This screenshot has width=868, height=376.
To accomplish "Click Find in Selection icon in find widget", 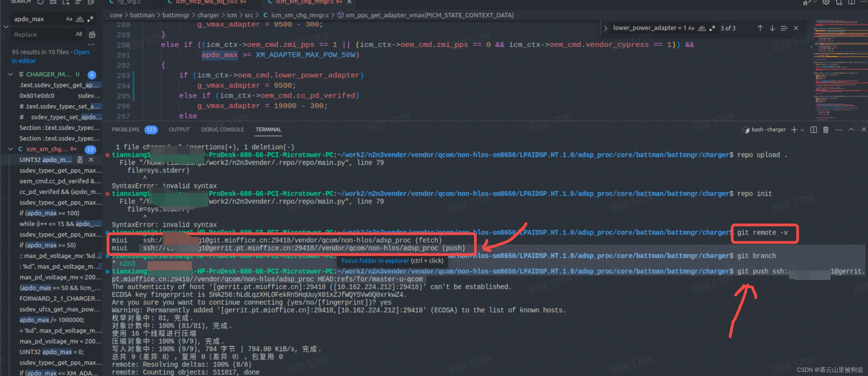I will pyautogui.click(x=784, y=28).
